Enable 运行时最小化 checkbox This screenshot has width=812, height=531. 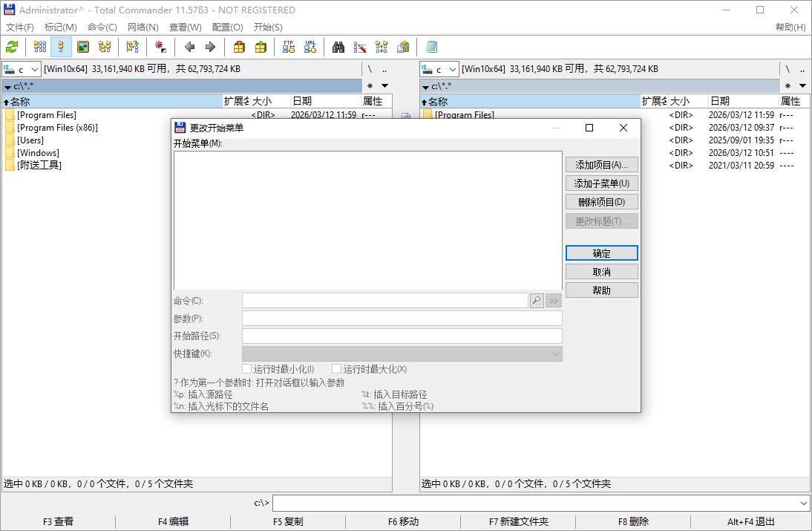point(247,368)
